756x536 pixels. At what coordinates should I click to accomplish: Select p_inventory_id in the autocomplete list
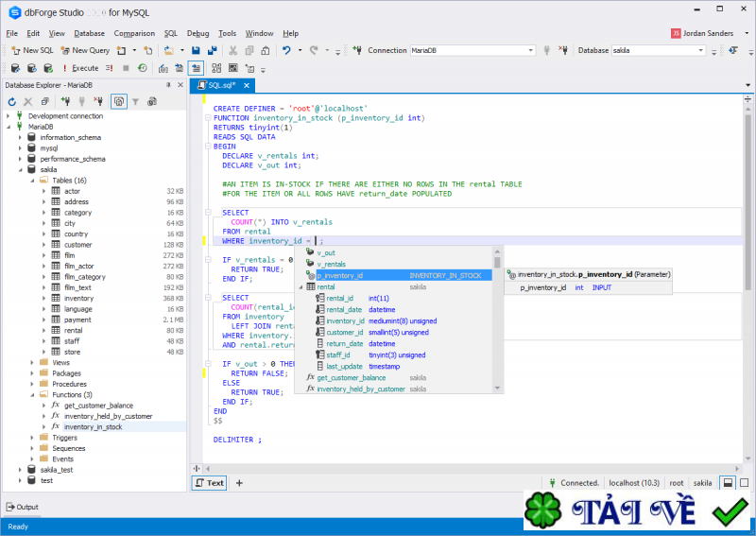(340, 275)
